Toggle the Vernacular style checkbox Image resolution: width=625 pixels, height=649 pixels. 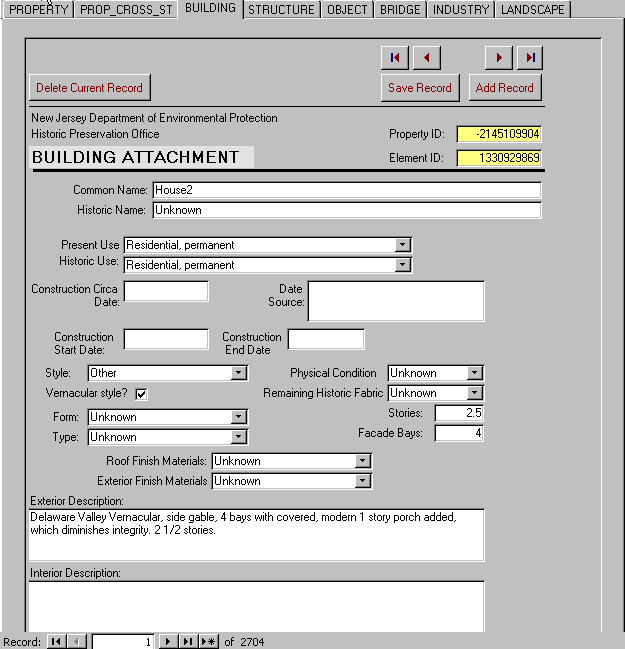141,394
